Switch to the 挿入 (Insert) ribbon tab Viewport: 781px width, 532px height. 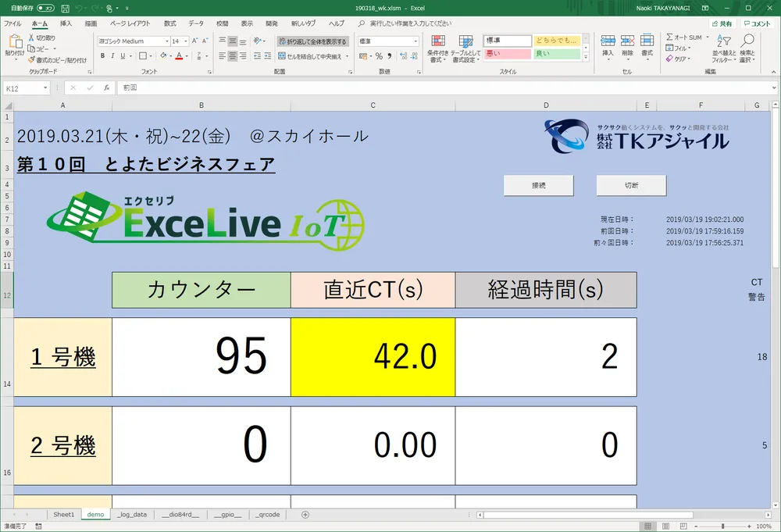click(x=66, y=23)
